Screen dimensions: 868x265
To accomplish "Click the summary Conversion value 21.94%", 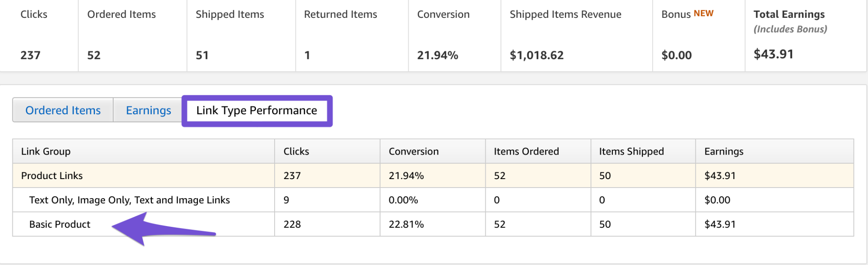I will pyautogui.click(x=437, y=55).
